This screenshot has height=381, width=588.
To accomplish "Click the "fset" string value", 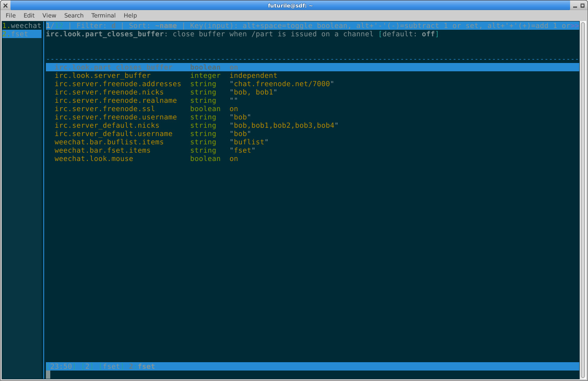I will [x=243, y=150].
